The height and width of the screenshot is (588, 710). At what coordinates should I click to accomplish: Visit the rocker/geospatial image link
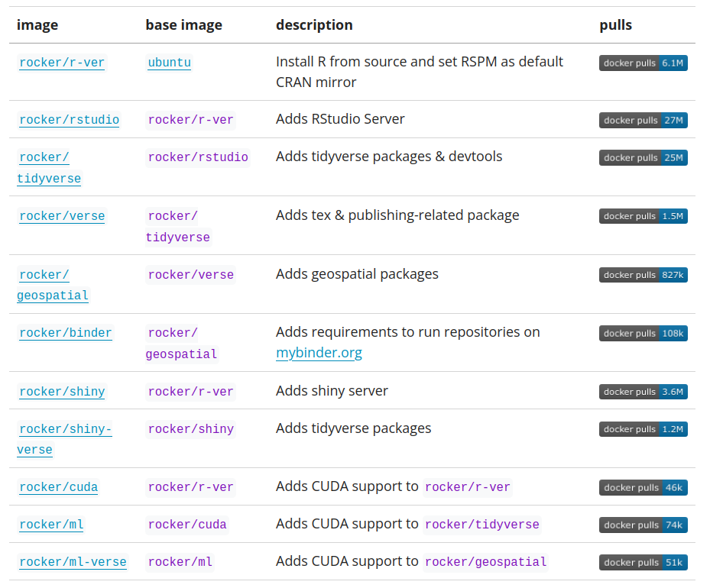(53, 285)
